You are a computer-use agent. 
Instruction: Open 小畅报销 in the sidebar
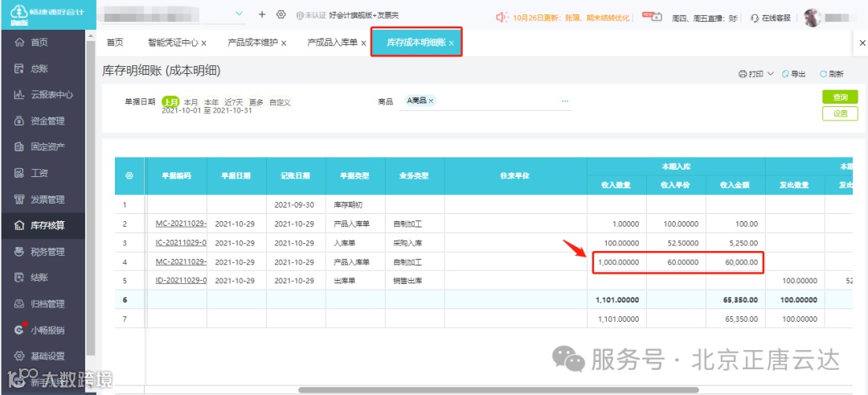tap(47, 330)
